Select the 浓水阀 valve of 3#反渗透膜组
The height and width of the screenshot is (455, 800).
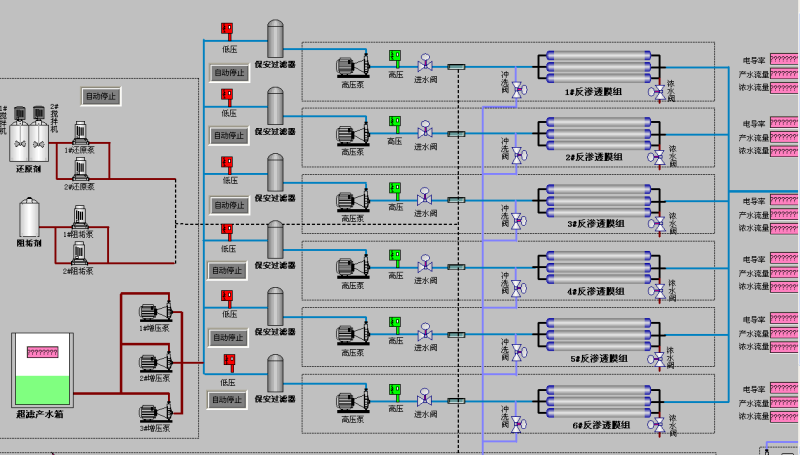coord(658,222)
